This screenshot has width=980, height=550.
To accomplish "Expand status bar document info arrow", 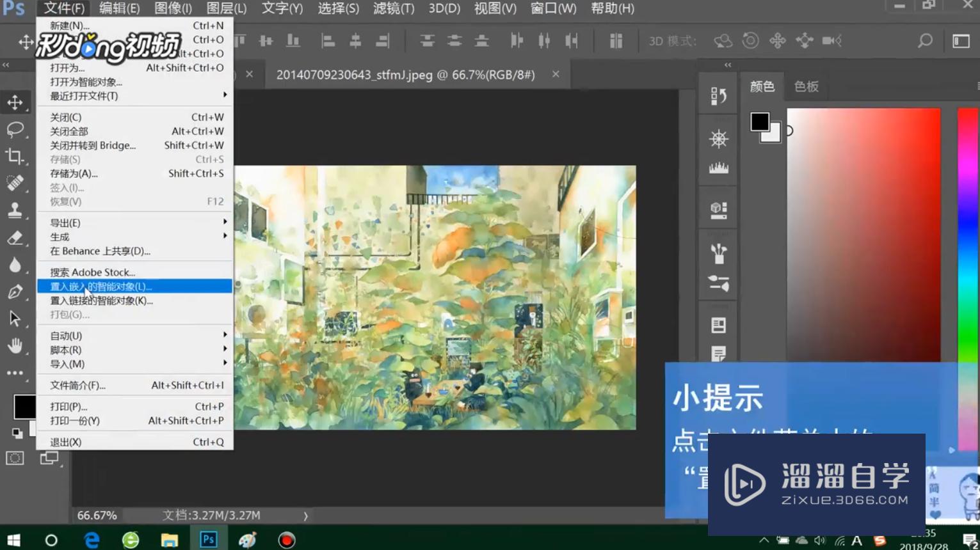I will 305,515.
